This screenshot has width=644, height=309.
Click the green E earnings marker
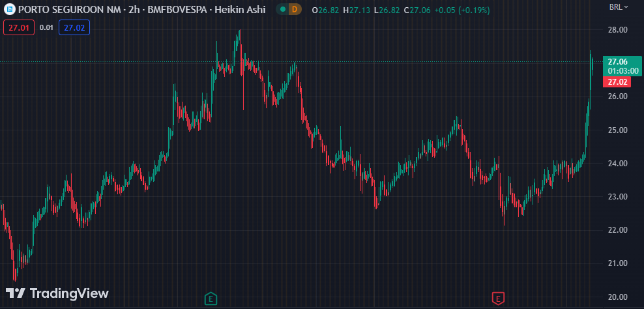click(211, 299)
